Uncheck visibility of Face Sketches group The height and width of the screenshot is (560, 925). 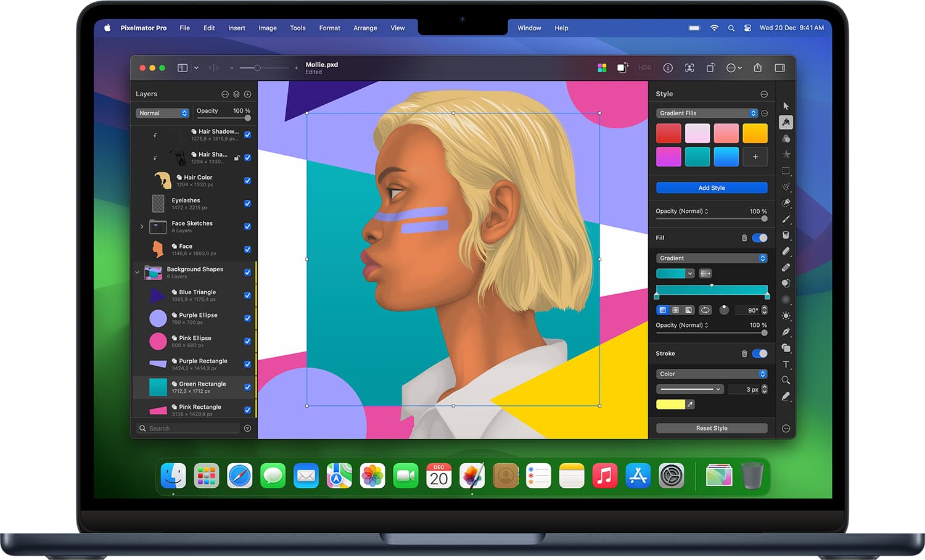[x=247, y=226]
